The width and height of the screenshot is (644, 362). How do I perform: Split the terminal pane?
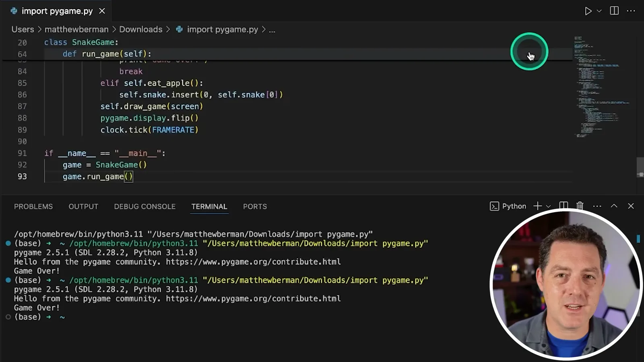pos(563,206)
